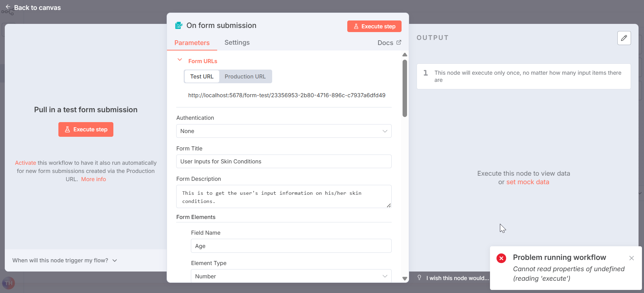Collapse the Form URLs section
The width and height of the screenshot is (644, 293).
point(180,60)
